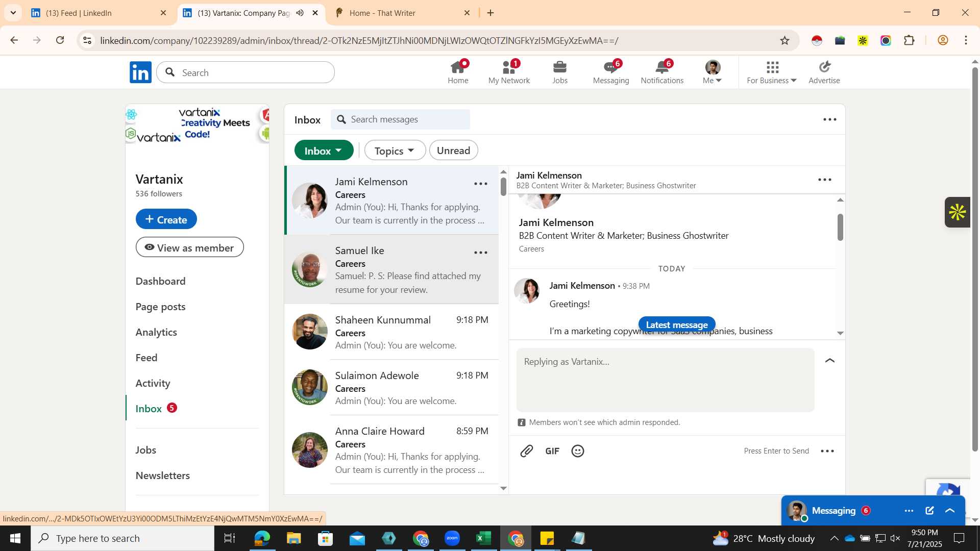Open tab search dropdown arrow
The image size is (980, 551).
13,13
